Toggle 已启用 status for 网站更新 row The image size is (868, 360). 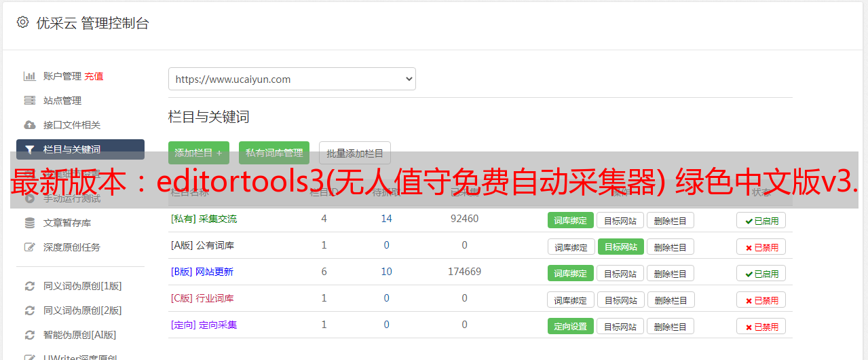tap(761, 274)
